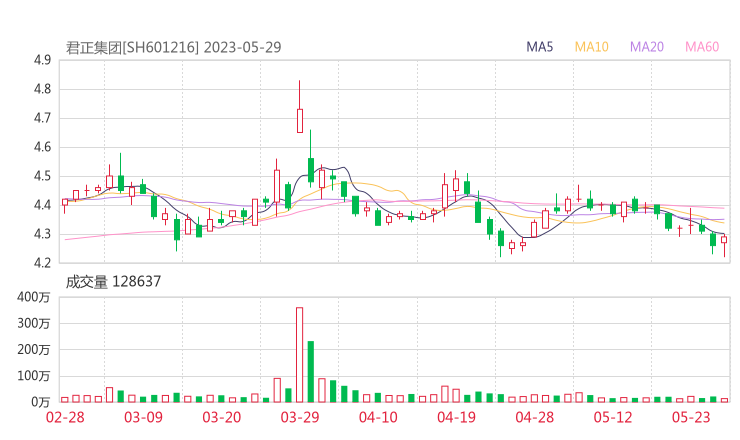
Task: Click the MA20 legend label
Action: (x=647, y=47)
